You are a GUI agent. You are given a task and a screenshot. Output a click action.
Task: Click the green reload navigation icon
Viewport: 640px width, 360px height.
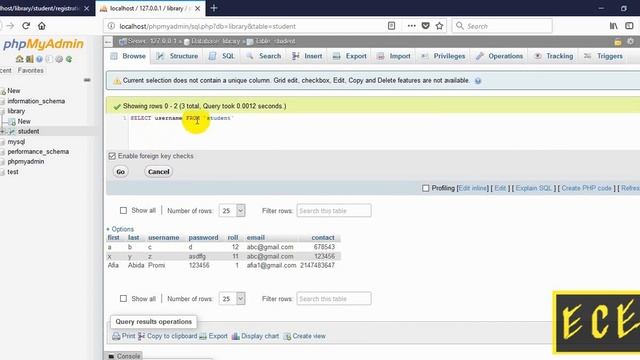pyautogui.click(x=69, y=59)
